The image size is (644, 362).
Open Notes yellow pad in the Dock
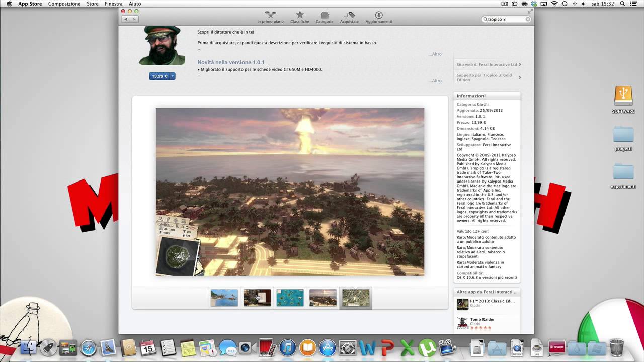click(x=188, y=347)
